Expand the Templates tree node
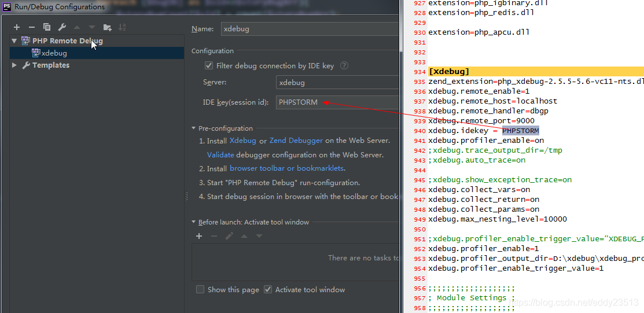 tap(14, 65)
